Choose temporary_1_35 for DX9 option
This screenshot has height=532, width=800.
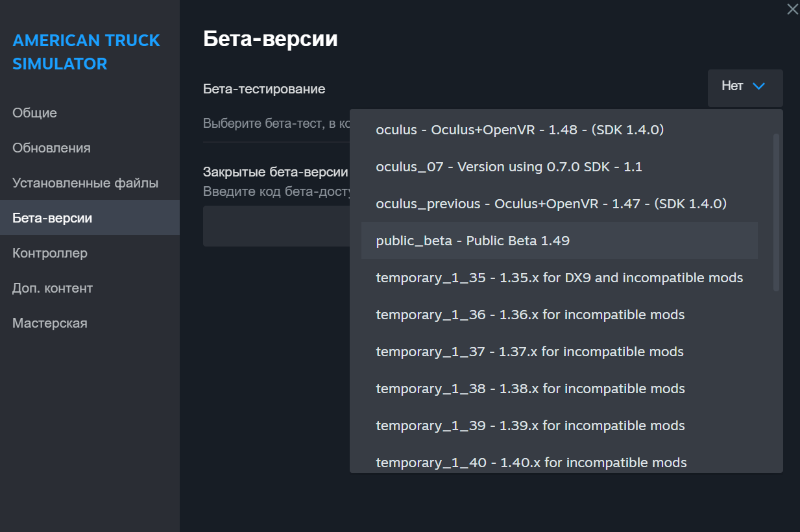pyautogui.click(x=559, y=278)
